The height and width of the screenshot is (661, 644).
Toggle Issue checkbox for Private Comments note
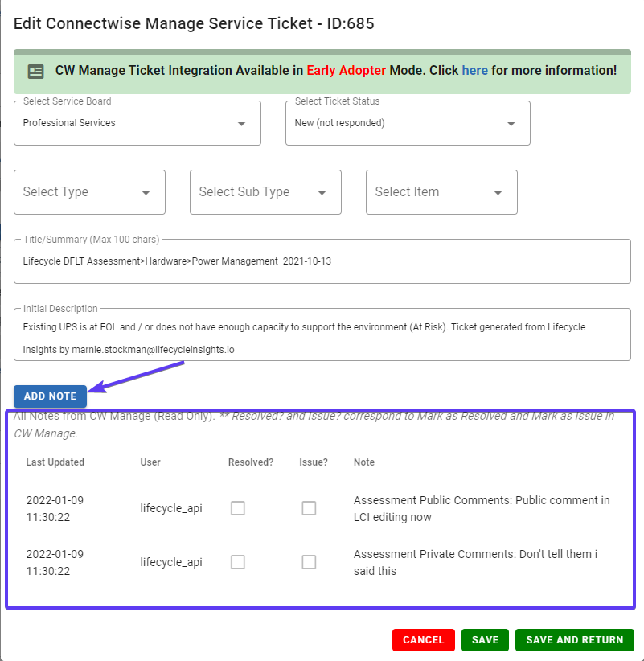[x=309, y=562]
